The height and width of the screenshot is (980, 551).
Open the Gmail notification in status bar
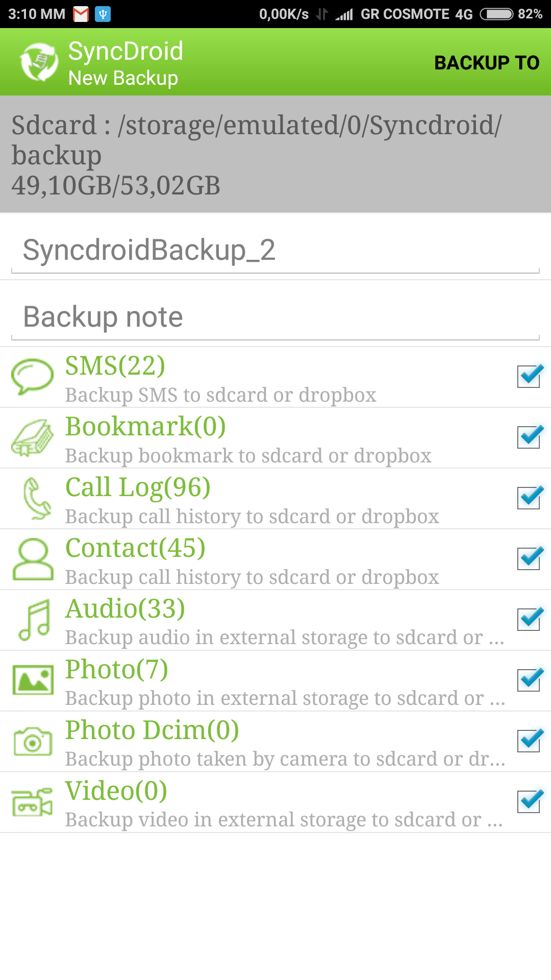[x=81, y=14]
